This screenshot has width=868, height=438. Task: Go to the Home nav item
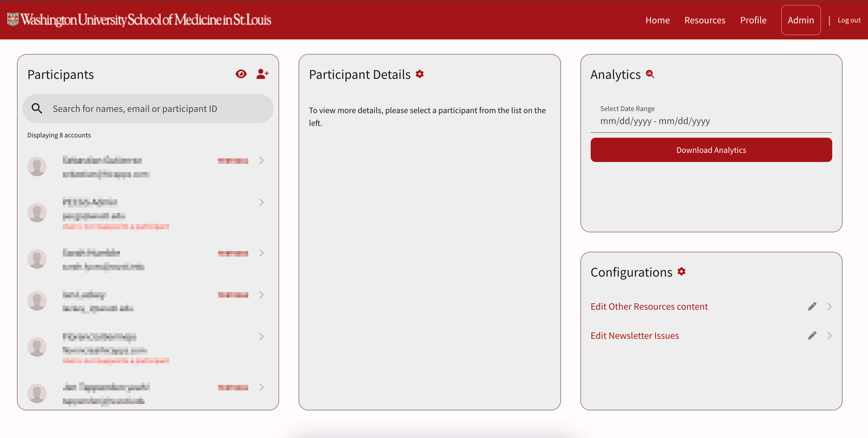[657, 20]
